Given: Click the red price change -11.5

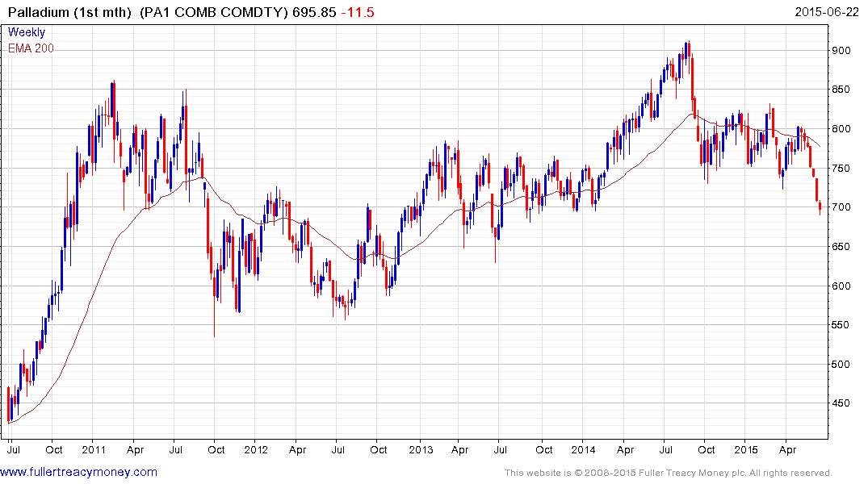Looking at the screenshot, I should coord(358,12).
